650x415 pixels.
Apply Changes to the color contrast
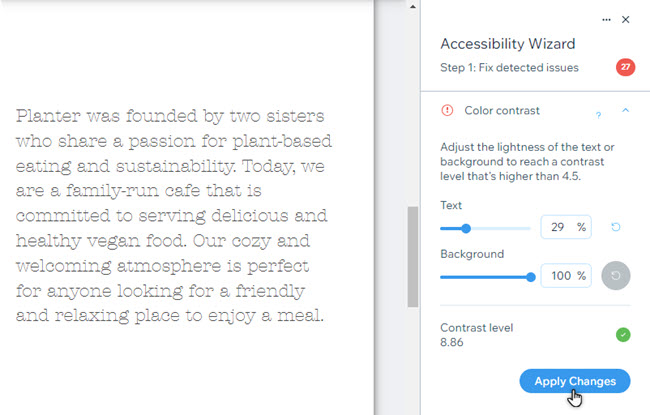(575, 381)
